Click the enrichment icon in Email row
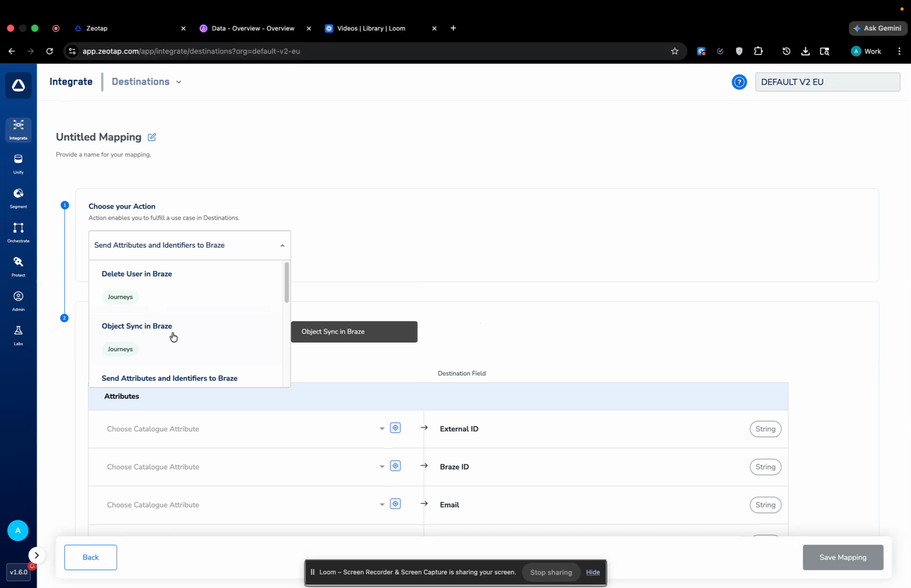 click(395, 504)
